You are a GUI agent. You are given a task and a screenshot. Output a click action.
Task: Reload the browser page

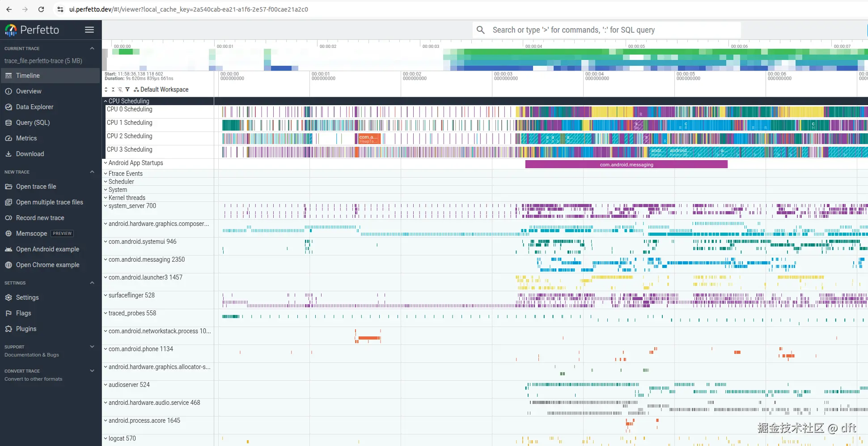[x=41, y=9]
